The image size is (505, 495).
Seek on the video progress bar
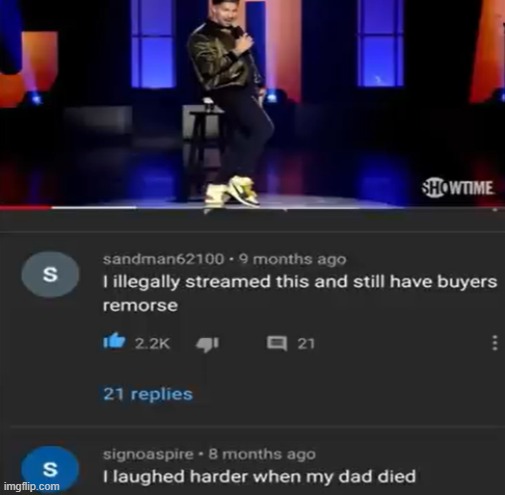point(252,208)
